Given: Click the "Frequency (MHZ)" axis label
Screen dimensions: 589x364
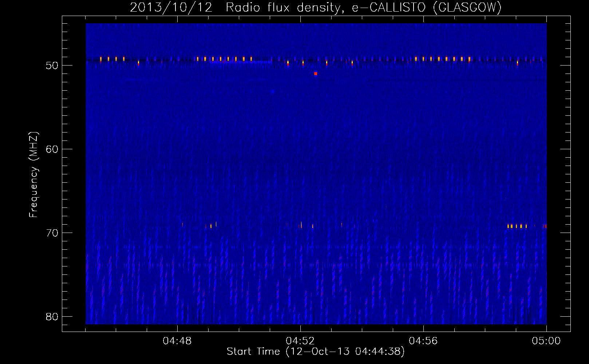Looking at the screenshot, I should (33, 175).
